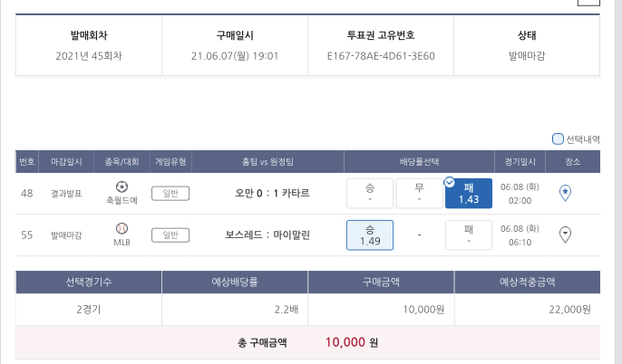The image size is (622, 364).
Task: Select 패 1.43 odds for 오만 vs 카타르
Action: pos(469,194)
